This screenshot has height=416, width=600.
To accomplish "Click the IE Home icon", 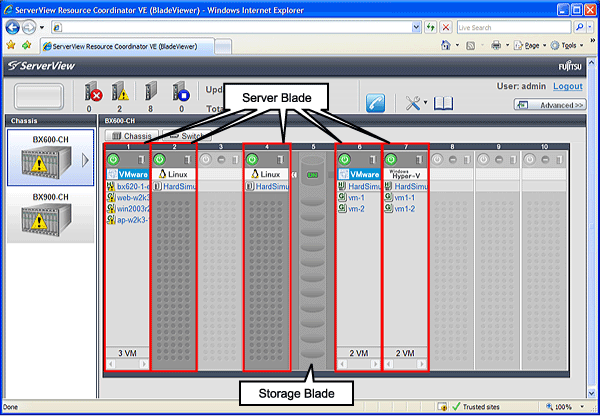I will coord(446,46).
